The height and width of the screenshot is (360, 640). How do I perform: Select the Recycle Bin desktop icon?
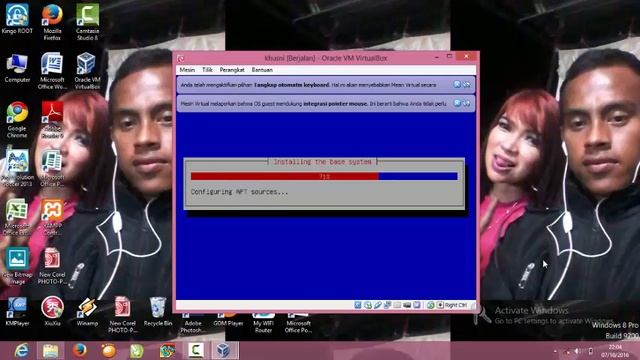pyautogui.click(x=158, y=312)
